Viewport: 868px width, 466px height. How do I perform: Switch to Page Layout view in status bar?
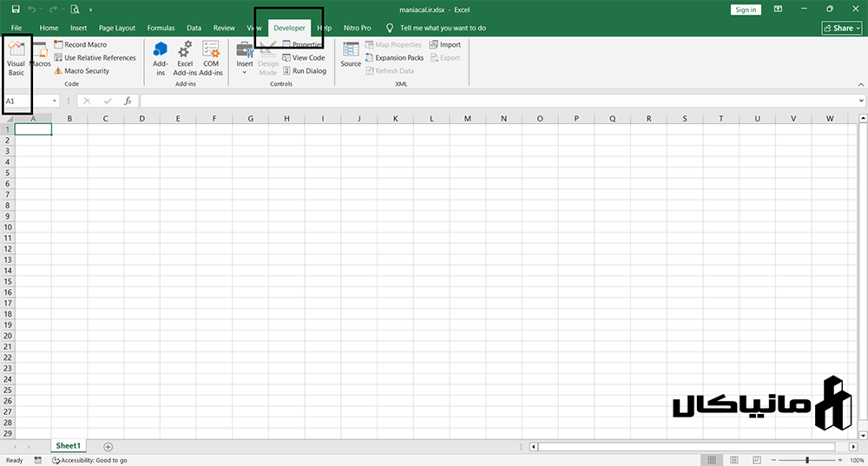(734, 460)
